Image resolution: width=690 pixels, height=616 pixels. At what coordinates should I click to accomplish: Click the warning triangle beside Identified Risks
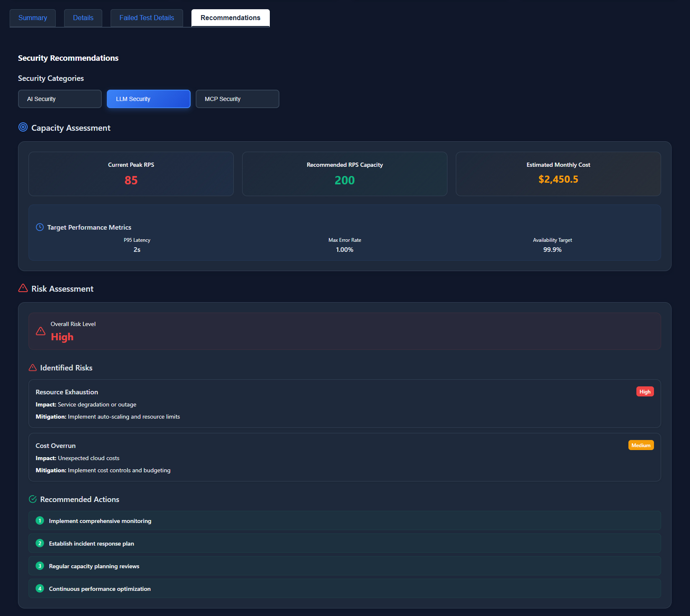tap(33, 368)
